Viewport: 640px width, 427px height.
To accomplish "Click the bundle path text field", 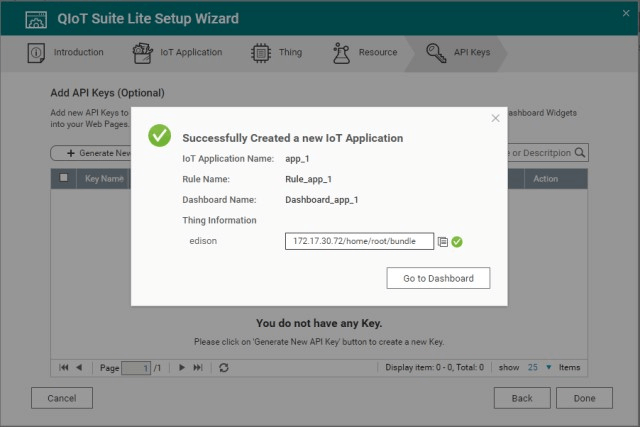I will 359,241.
